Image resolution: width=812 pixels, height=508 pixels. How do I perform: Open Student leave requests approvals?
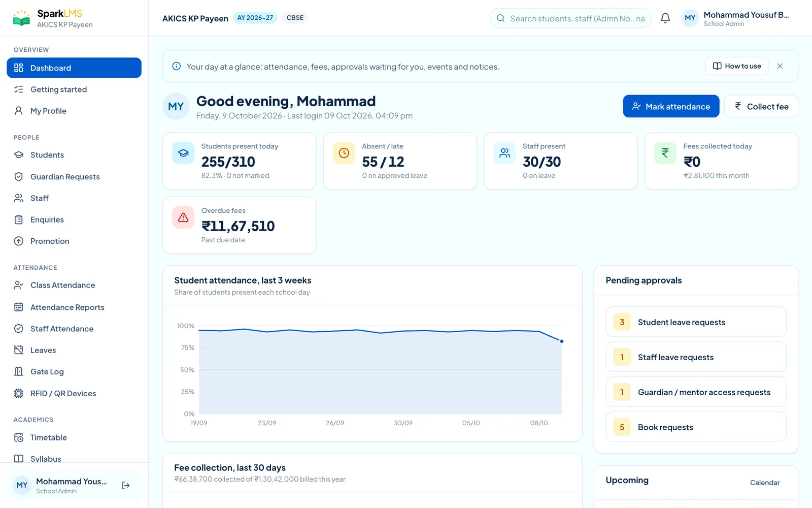pyautogui.click(x=696, y=322)
